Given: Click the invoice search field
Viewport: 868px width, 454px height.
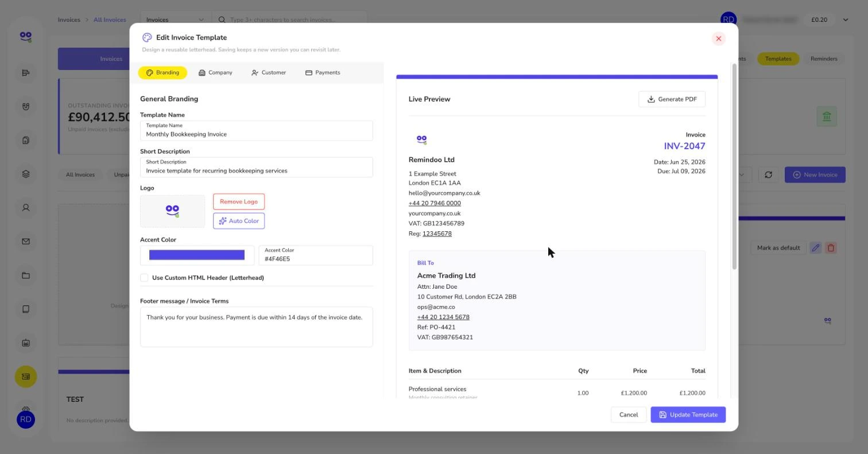Looking at the screenshot, I should point(290,20).
